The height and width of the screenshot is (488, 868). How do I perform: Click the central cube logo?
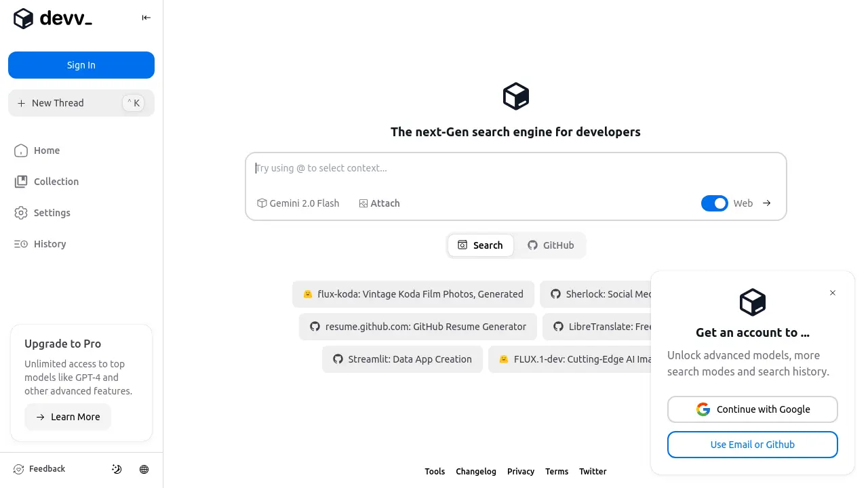click(x=516, y=96)
